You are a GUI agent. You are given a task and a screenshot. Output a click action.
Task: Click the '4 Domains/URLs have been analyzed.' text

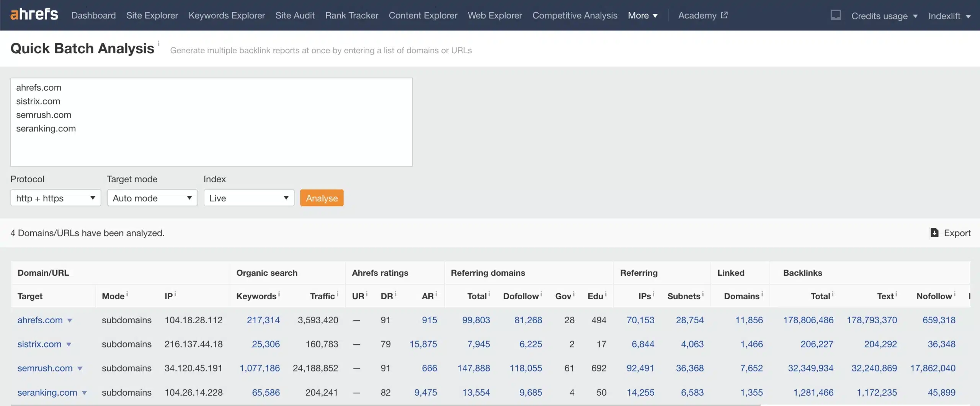click(87, 233)
